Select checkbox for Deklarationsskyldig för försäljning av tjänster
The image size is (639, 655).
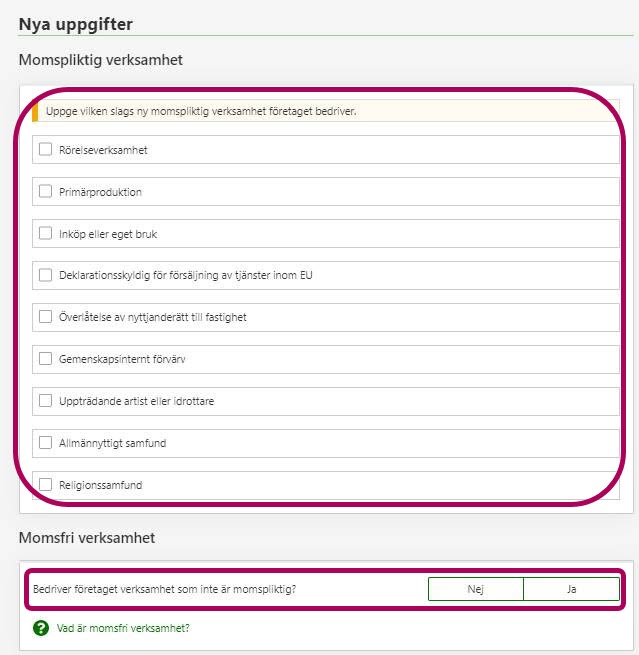(x=46, y=275)
